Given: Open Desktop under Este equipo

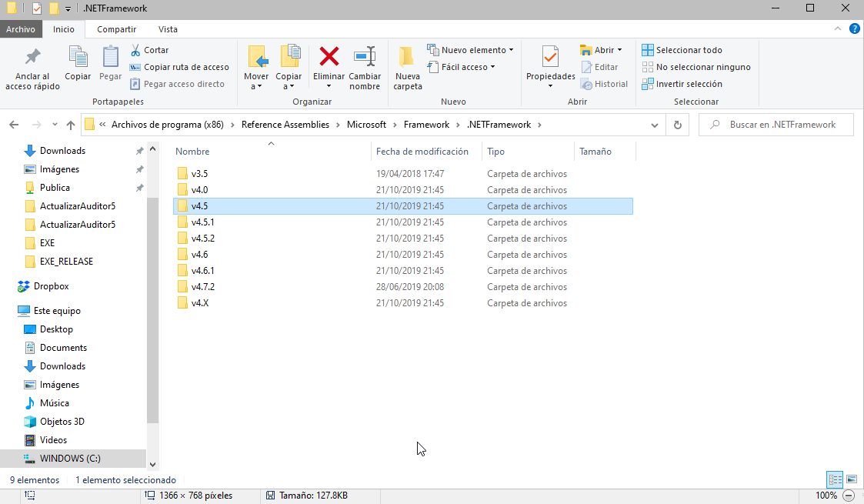Looking at the screenshot, I should 56,329.
